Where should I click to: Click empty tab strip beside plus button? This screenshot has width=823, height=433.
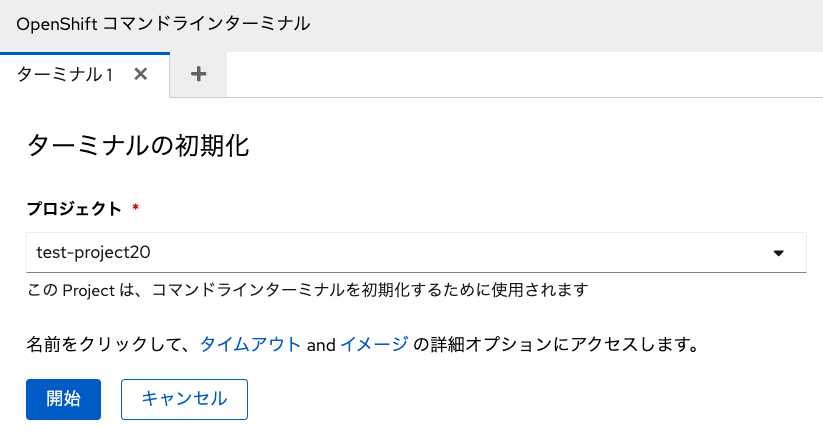pyautogui.click(x=525, y=74)
